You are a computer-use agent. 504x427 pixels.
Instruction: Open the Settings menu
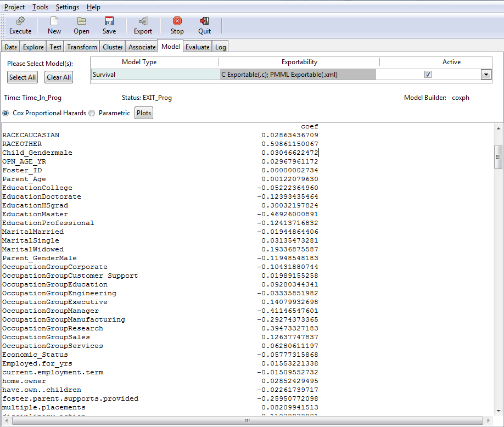point(67,7)
